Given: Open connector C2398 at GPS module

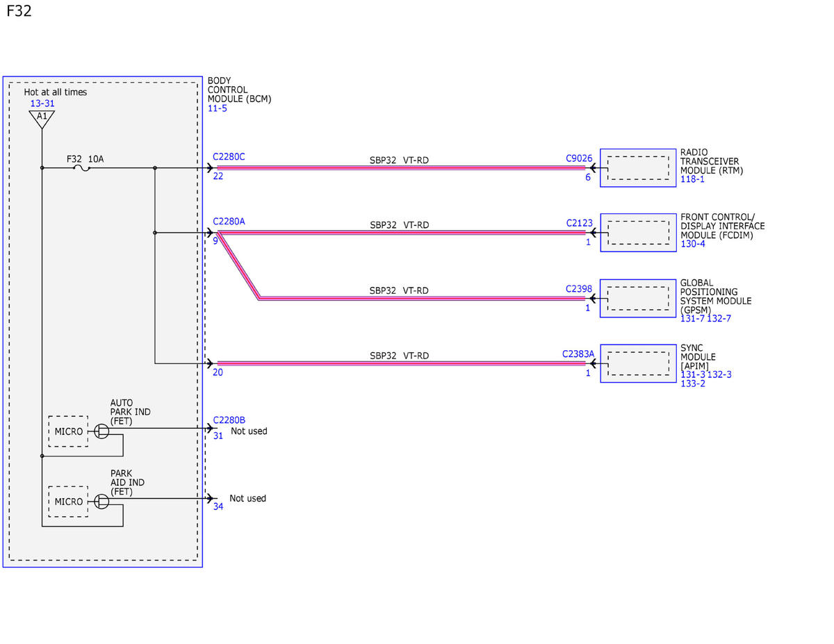Looking at the screenshot, I should [x=579, y=288].
